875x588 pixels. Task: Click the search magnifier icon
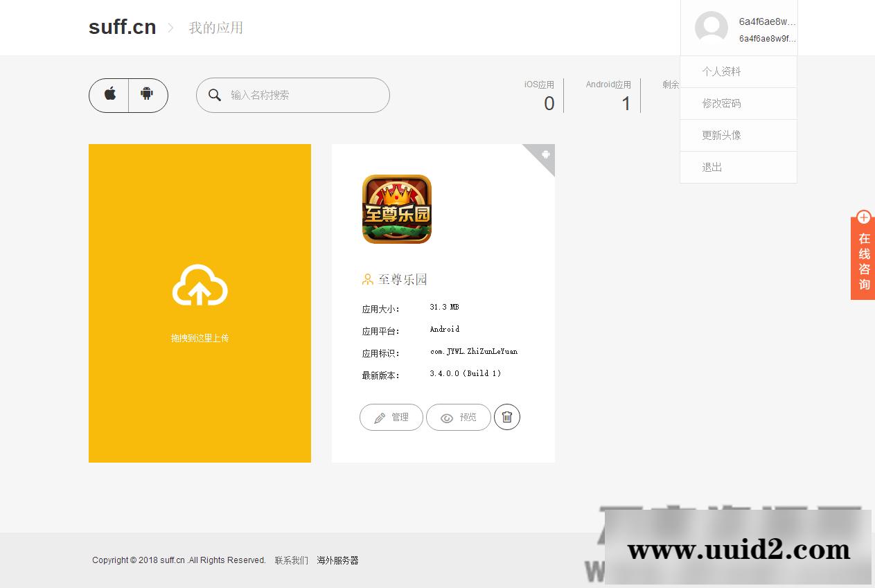(x=215, y=95)
